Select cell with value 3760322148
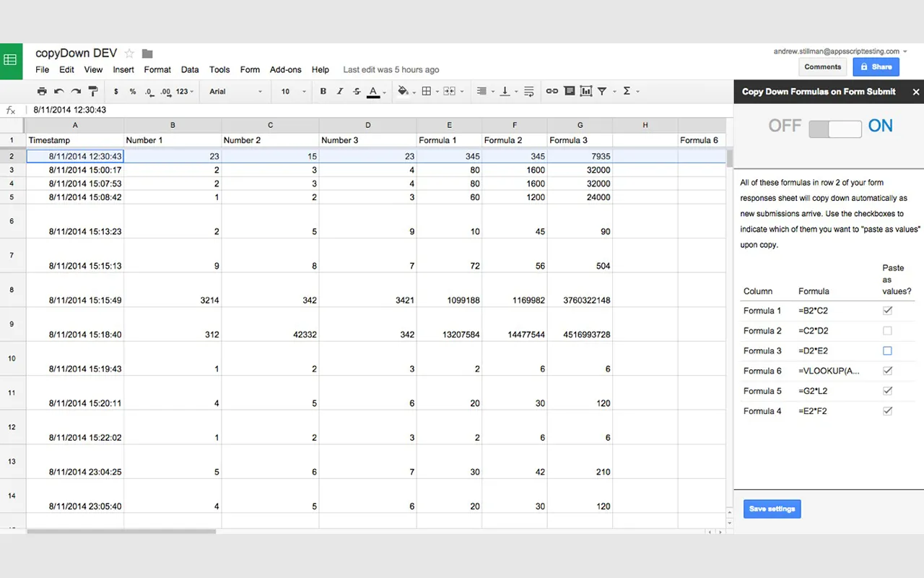Image resolution: width=924 pixels, height=578 pixels. coord(580,290)
